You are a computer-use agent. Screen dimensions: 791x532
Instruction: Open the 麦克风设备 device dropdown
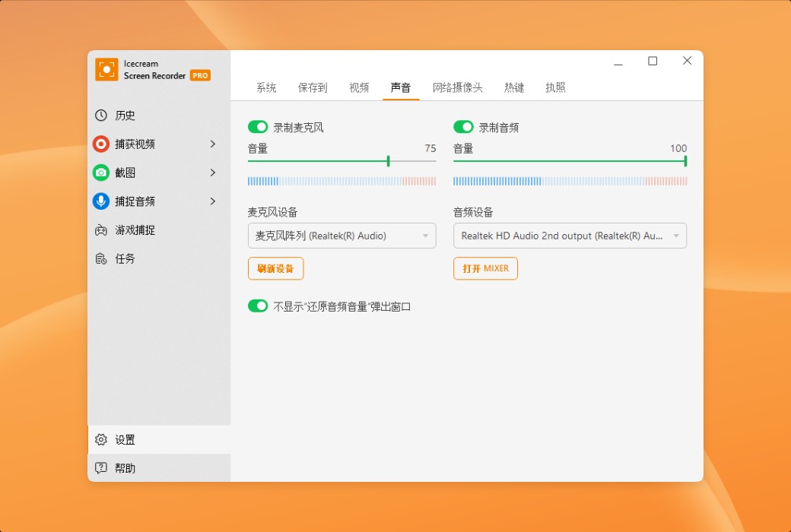point(341,236)
